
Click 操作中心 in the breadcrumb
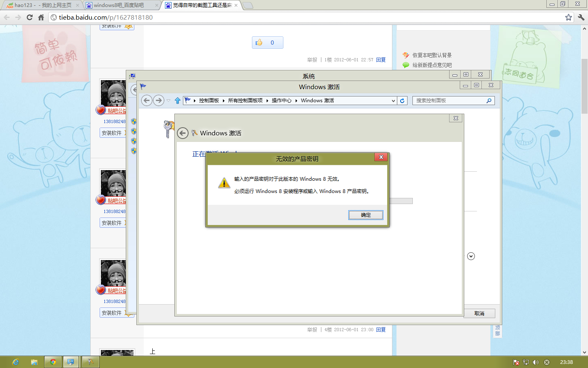(x=282, y=101)
